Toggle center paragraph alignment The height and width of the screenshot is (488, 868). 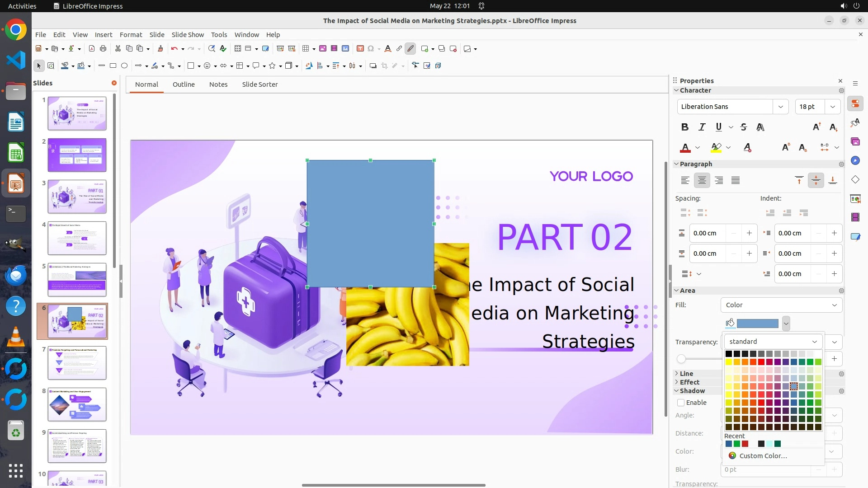[702, 180]
